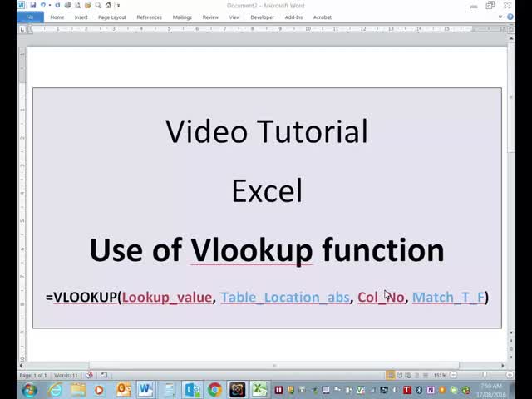Click the Redo/Repeat icon in Quick Access Toolbar
The height and width of the screenshot is (399, 532).
tap(57, 5)
